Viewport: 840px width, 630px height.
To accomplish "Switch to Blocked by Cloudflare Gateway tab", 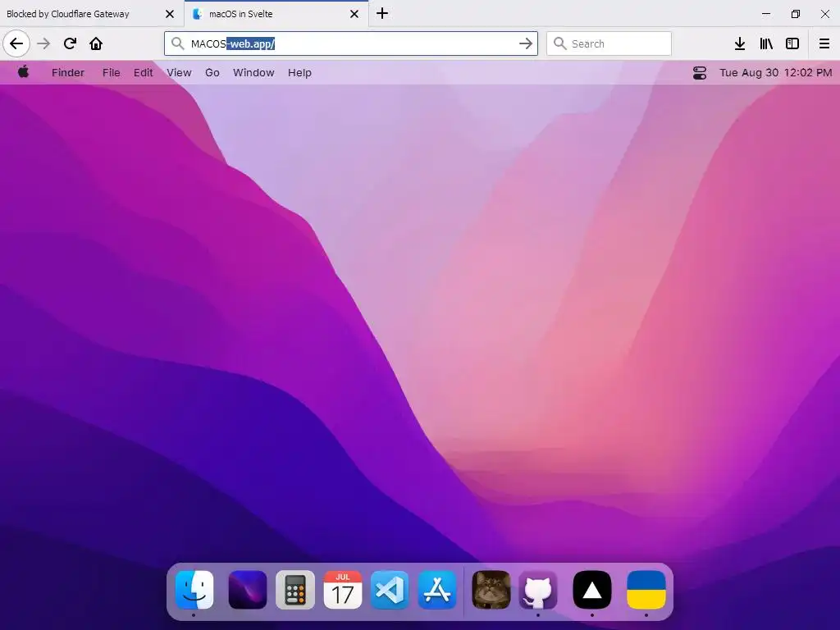I will click(x=92, y=14).
